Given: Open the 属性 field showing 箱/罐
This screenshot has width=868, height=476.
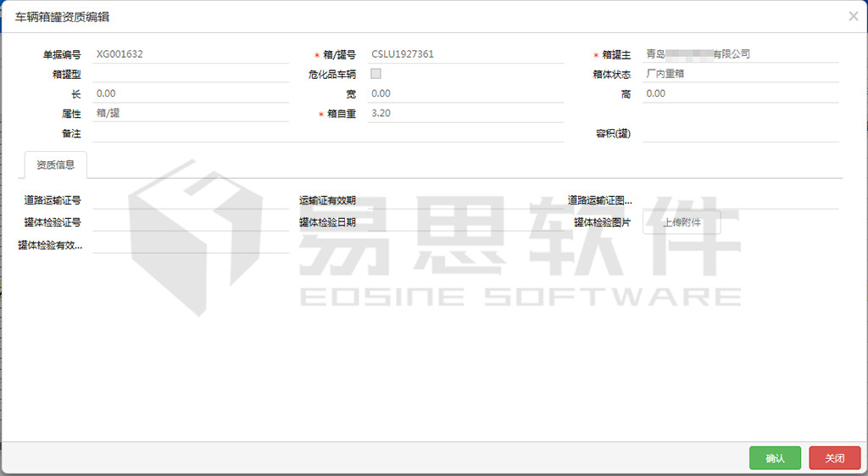Looking at the screenshot, I should [x=190, y=113].
